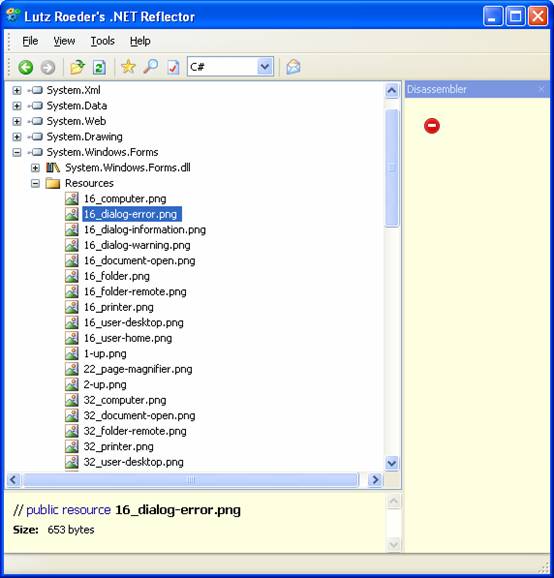Select System.Windows.Forms.dll module item
Image resolution: width=554 pixels, height=578 pixels.
[128, 167]
